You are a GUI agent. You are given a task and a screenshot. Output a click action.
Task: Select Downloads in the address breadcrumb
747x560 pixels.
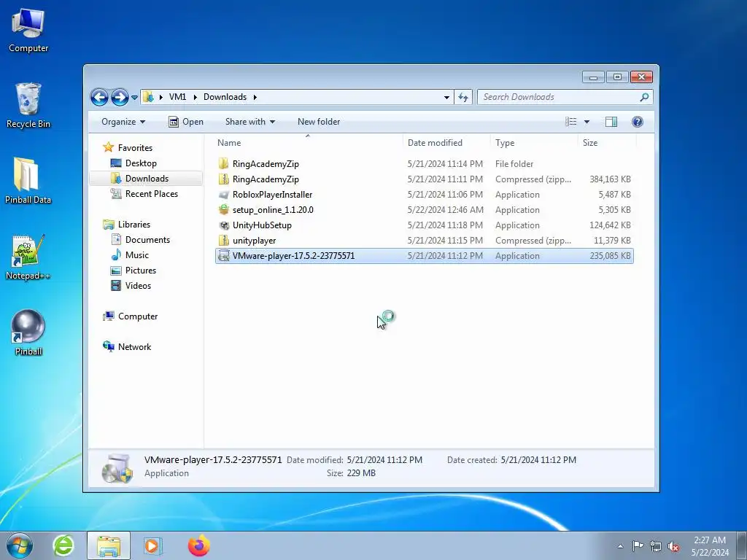coord(225,97)
